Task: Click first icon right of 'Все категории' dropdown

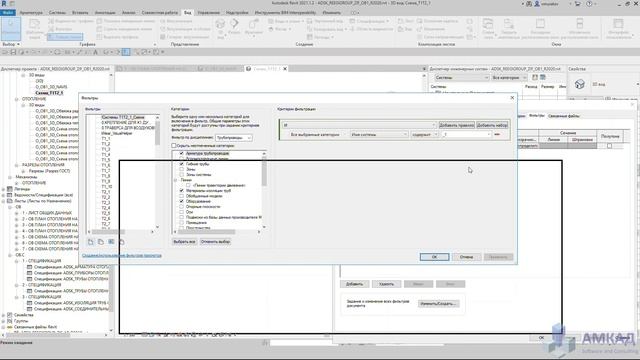Action: (x=535, y=77)
